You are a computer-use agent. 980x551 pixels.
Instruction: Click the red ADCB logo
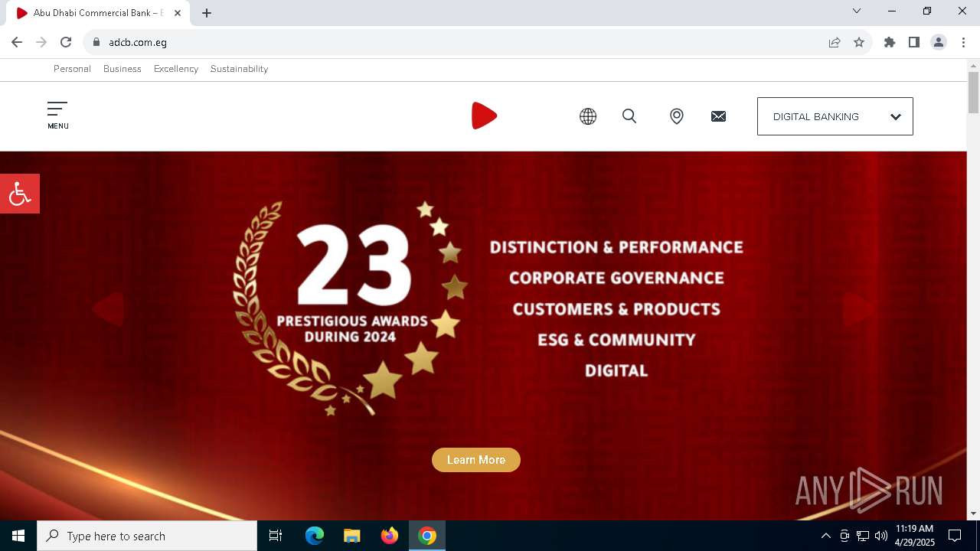[x=484, y=116]
